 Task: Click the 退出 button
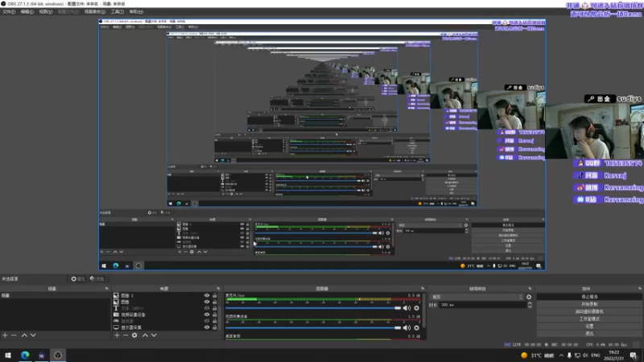[589, 333]
